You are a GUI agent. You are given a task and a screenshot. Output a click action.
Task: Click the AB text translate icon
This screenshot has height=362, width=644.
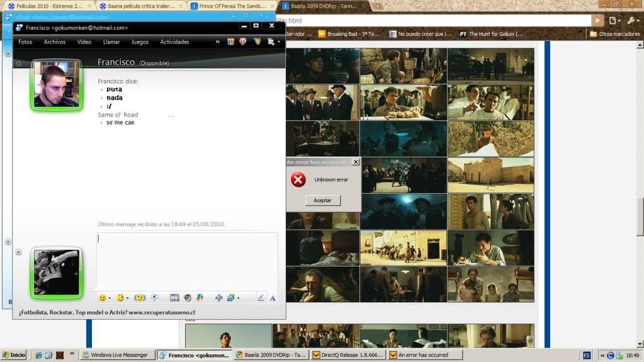pos(218,298)
